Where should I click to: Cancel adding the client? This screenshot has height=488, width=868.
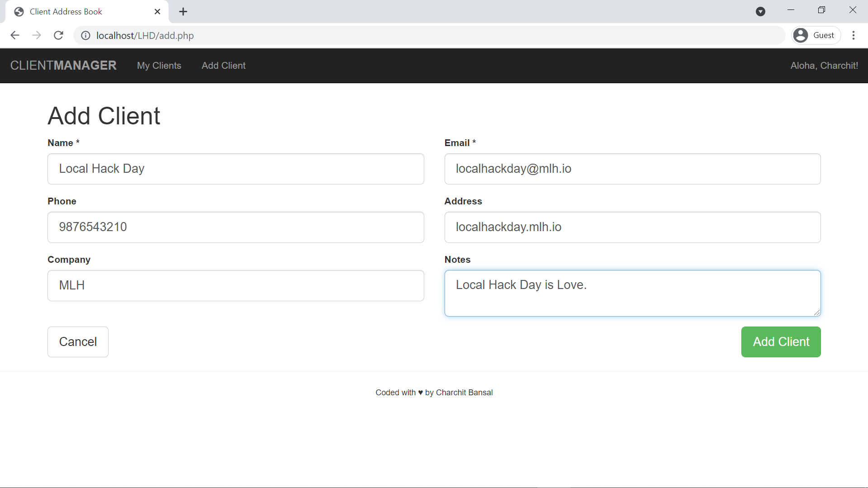click(x=78, y=342)
